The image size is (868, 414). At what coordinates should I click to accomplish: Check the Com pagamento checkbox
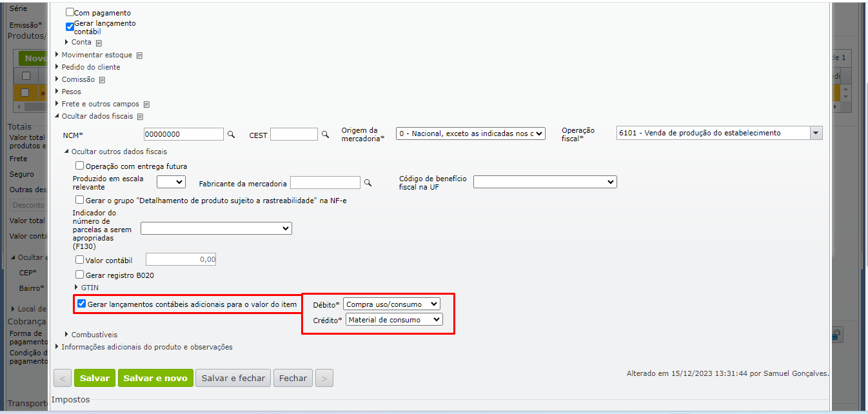[70, 12]
